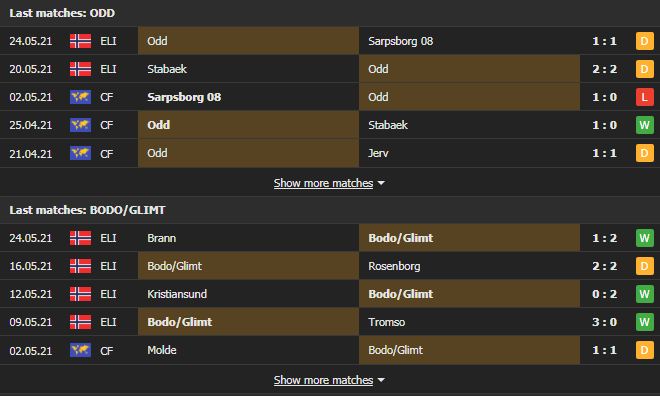This screenshot has width=660, height=396.
Task: Click orange D badge for Stabaek vs Odd
Action: click(644, 69)
